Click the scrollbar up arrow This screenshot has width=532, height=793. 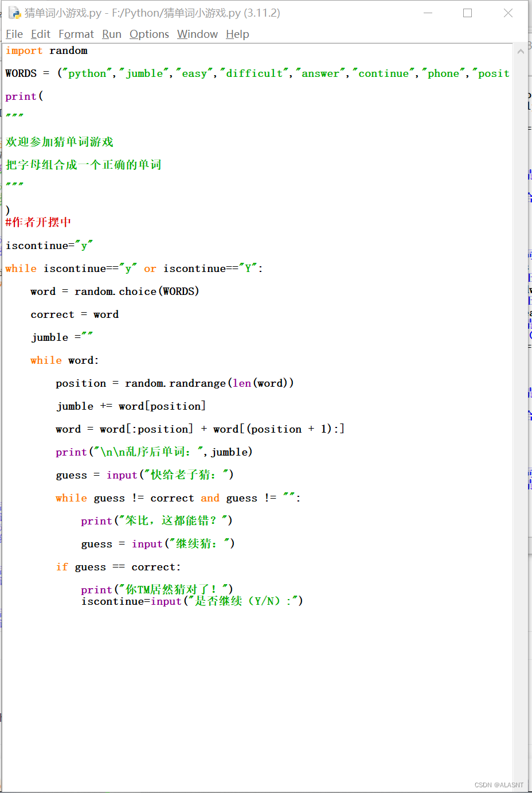(x=521, y=50)
